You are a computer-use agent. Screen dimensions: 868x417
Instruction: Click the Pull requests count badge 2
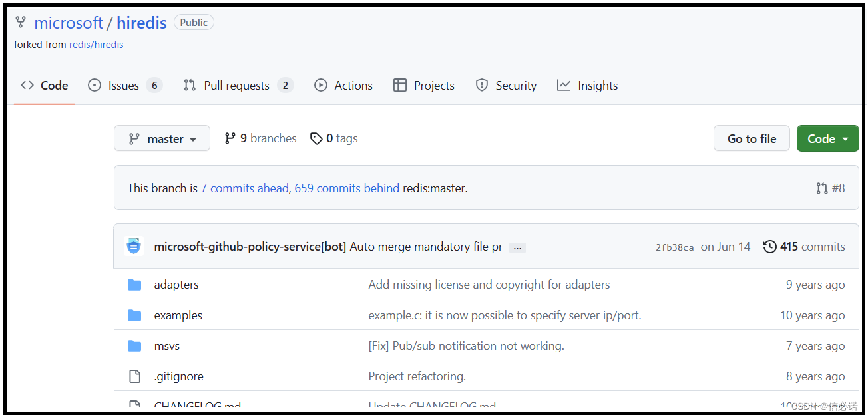tap(286, 85)
